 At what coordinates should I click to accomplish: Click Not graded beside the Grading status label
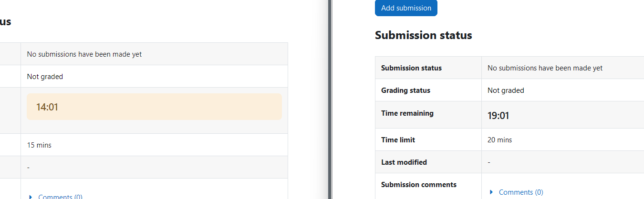(506, 90)
